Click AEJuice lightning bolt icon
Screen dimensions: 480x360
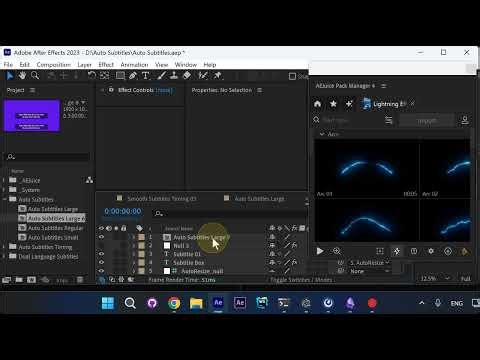click(x=397, y=251)
